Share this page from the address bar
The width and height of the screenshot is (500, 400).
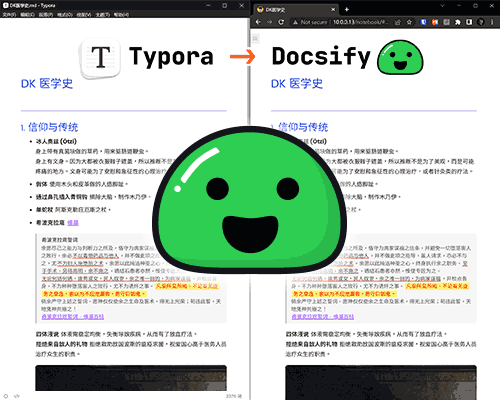pos(398,22)
